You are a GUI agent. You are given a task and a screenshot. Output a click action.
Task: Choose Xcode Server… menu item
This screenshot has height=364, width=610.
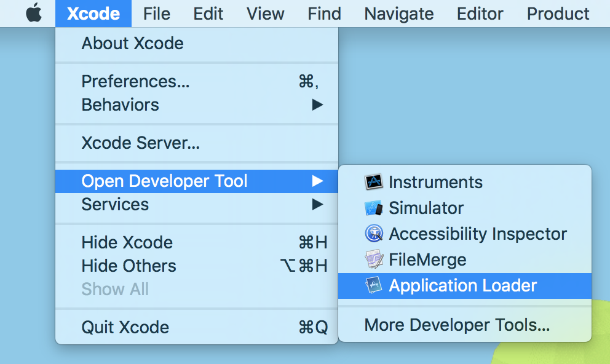pos(197,143)
